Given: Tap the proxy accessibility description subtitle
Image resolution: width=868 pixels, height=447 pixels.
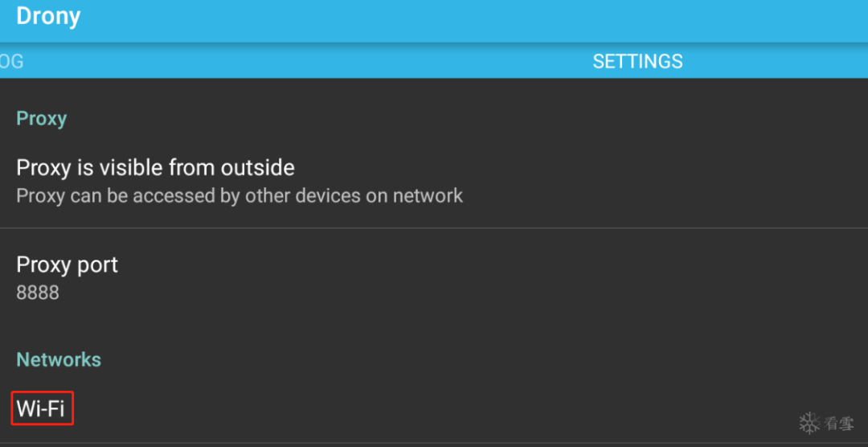Looking at the screenshot, I should (240, 195).
